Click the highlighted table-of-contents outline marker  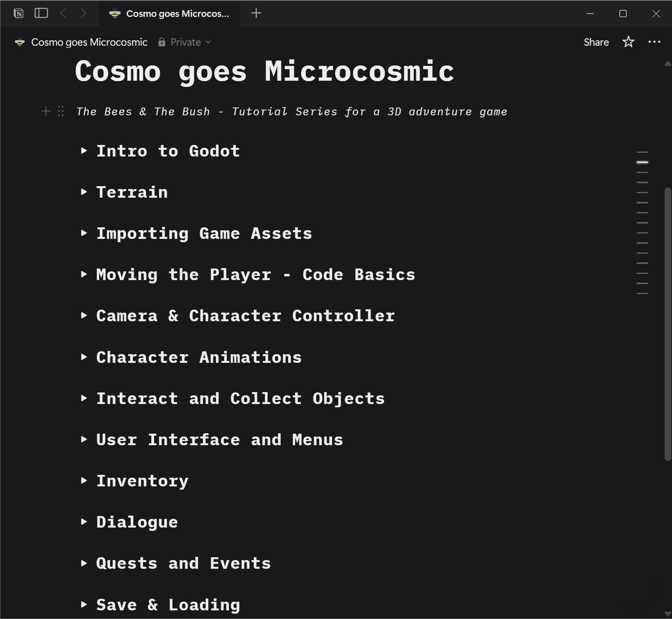(x=642, y=162)
